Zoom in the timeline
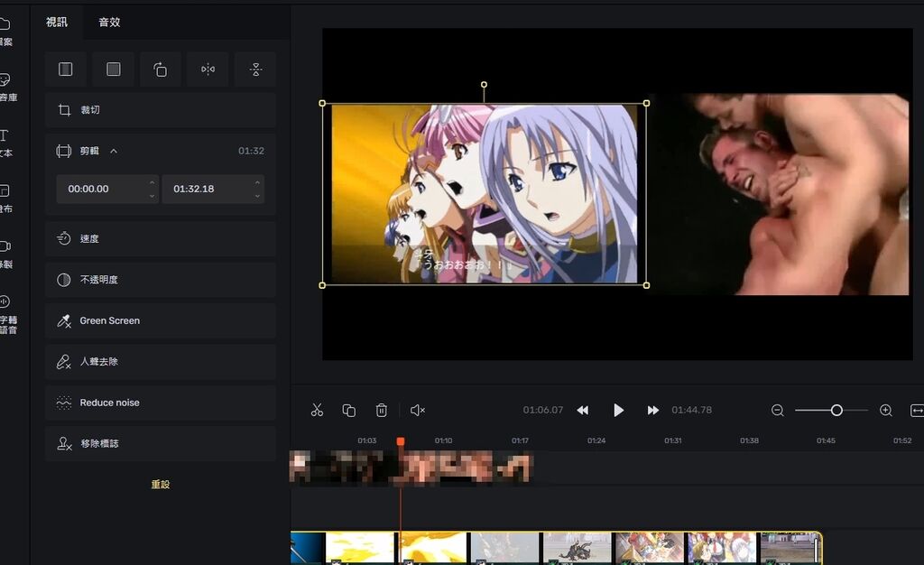The height and width of the screenshot is (565, 924). click(x=886, y=410)
